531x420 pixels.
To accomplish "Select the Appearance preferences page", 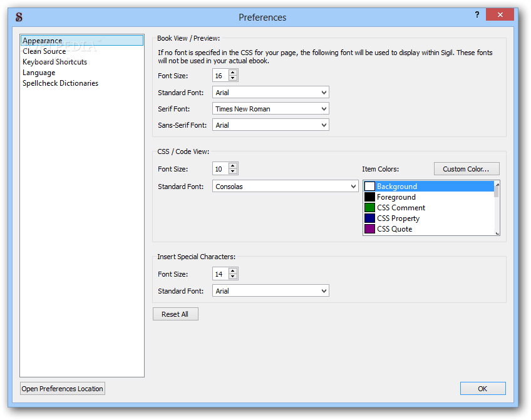I will (x=81, y=41).
